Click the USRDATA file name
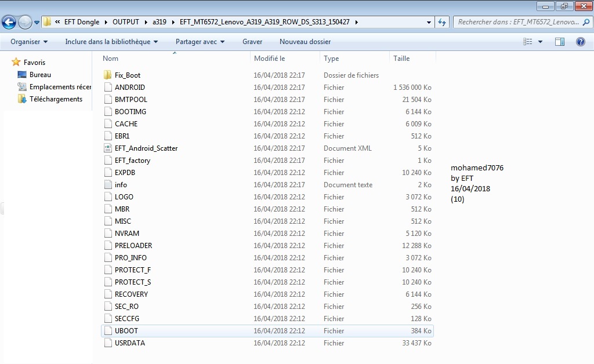This screenshot has width=594, height=364. coord(129,343)
